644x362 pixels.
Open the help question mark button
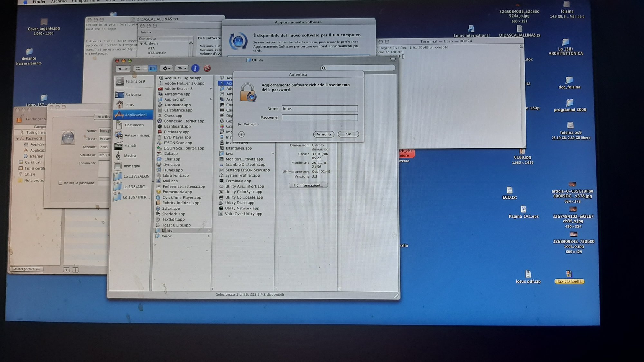tap(241, 134)
